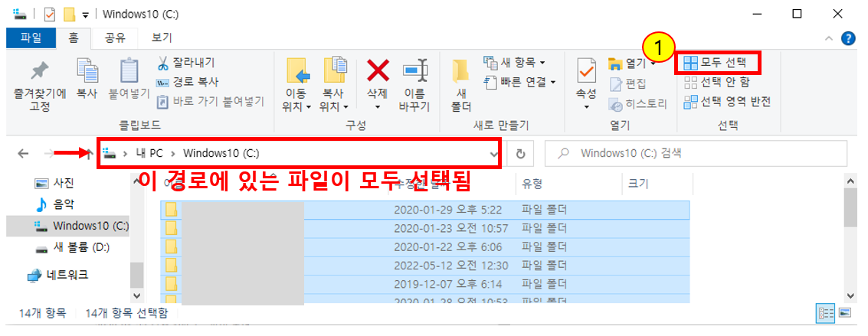Switch to the 보기 ribbon tab
This screenshot has width=868, height=336.
162,38
